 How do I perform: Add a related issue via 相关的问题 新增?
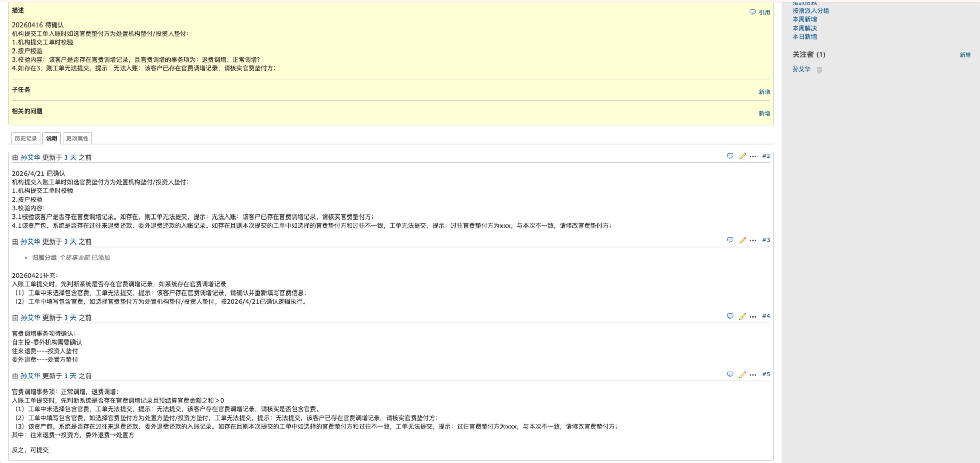[x=764, y=114]
